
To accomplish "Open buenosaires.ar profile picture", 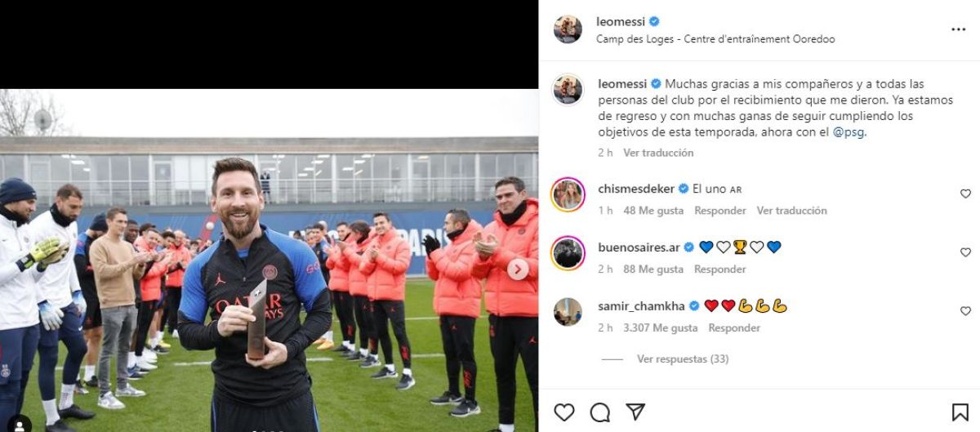I will [568, 252].
